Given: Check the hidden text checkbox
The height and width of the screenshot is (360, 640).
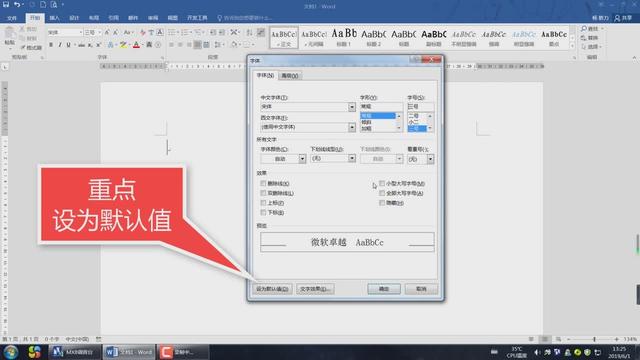Looking at the screenshot, I should pyautogui.click(x=382, y=202).
